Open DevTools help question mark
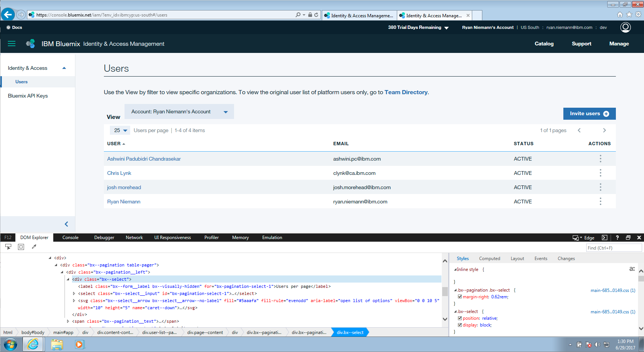The image size is (644, 352). coord(617,238)
